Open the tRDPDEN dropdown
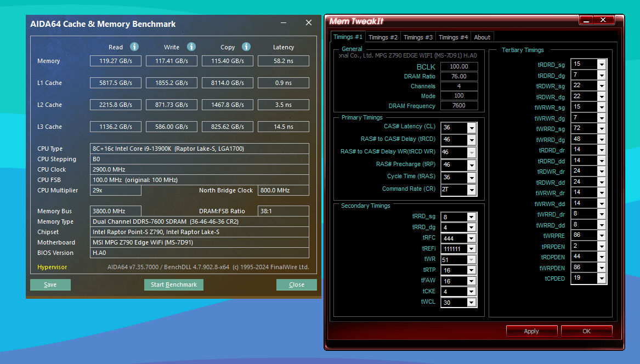 [x=602, y=257]
